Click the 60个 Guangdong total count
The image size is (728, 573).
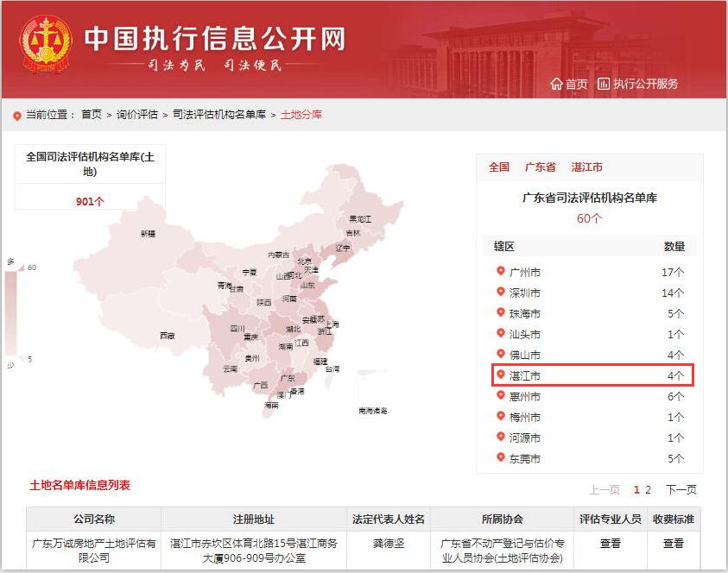[x=589, y=218]
